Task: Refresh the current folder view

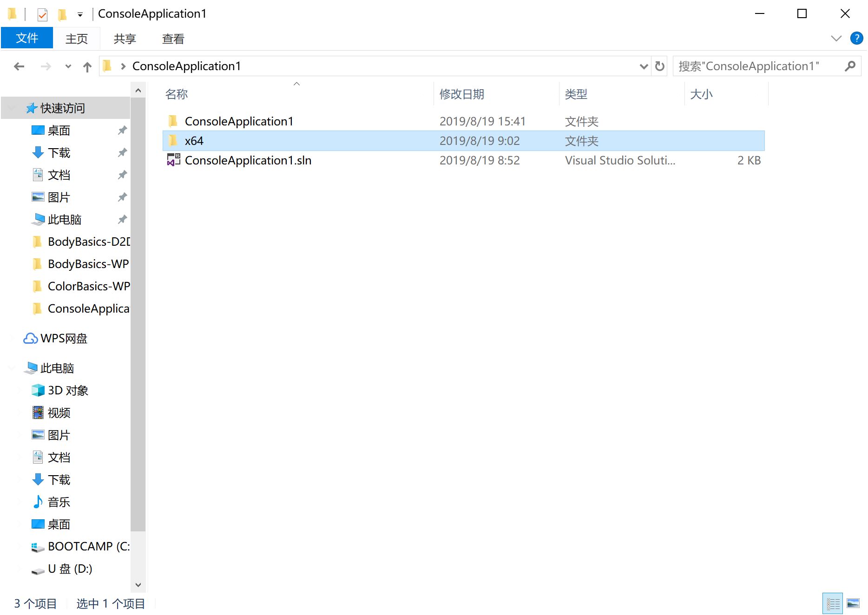Action: pyautogui.click(x=659, y=66)
